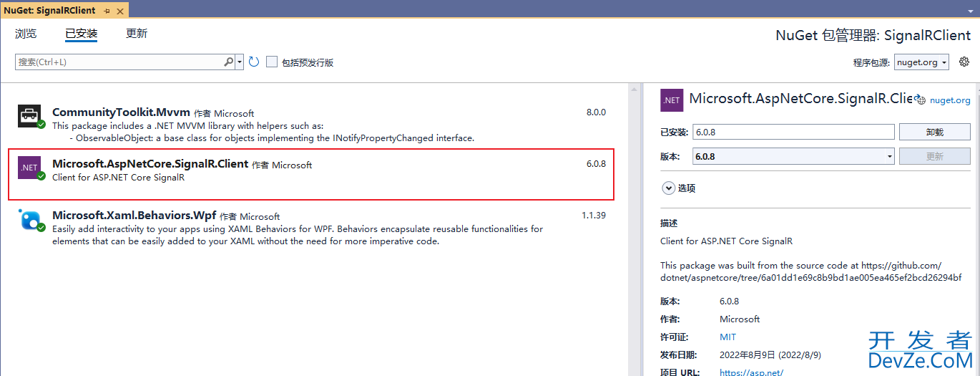Viewport: 980px width, 376px height.
Task: Click the Microsoft.AspNetCore.SignalR.Client .NET icon in list
Action: (x=30, y=168)
